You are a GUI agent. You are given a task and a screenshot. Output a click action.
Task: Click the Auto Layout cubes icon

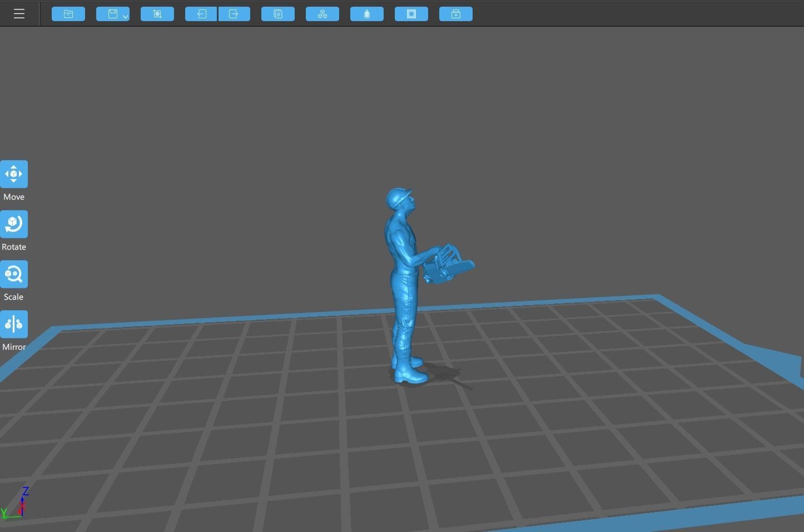pyautogui.click(x=322, y=14)
